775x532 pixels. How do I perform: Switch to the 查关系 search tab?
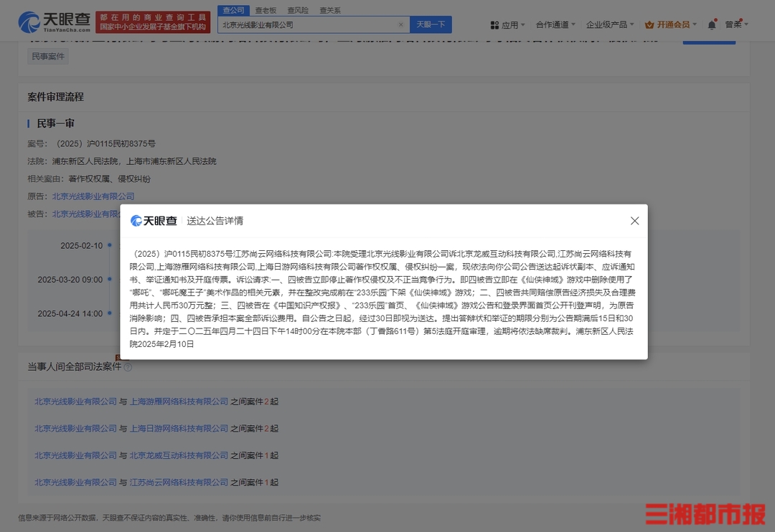click(x=329, y=10)
